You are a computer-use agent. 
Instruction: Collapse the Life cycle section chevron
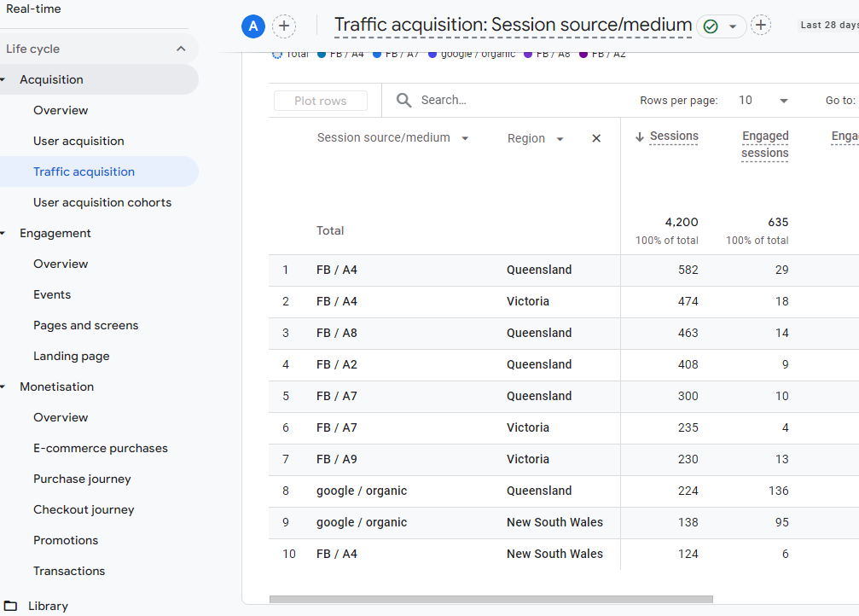click(181, 49)
